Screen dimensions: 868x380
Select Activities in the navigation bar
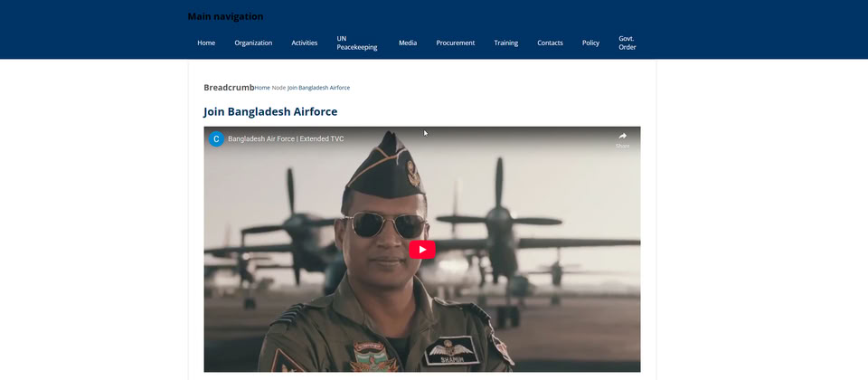[x=304, y=43]
